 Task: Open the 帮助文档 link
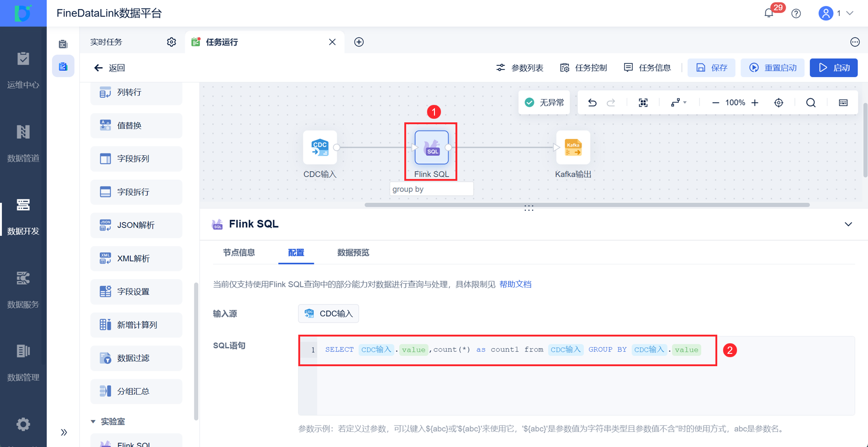point(515,284)
